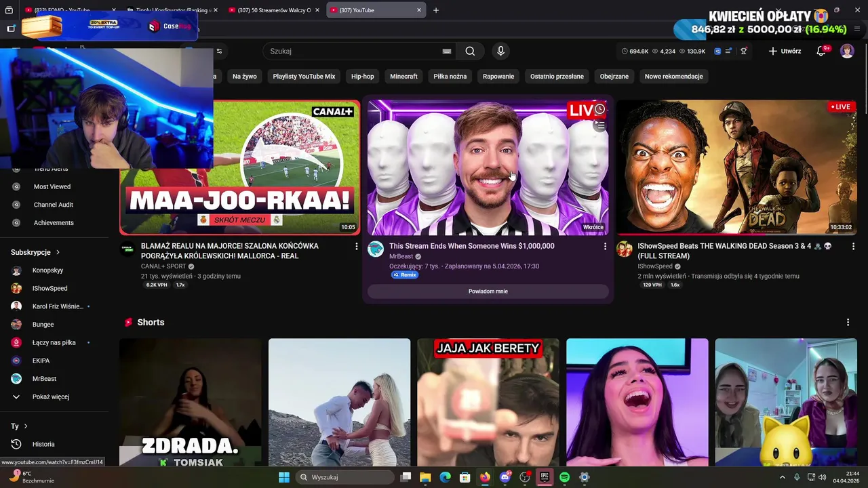Open OBS Studio from the taskbar
Screen dimensions: 868x488
(525, 477)
